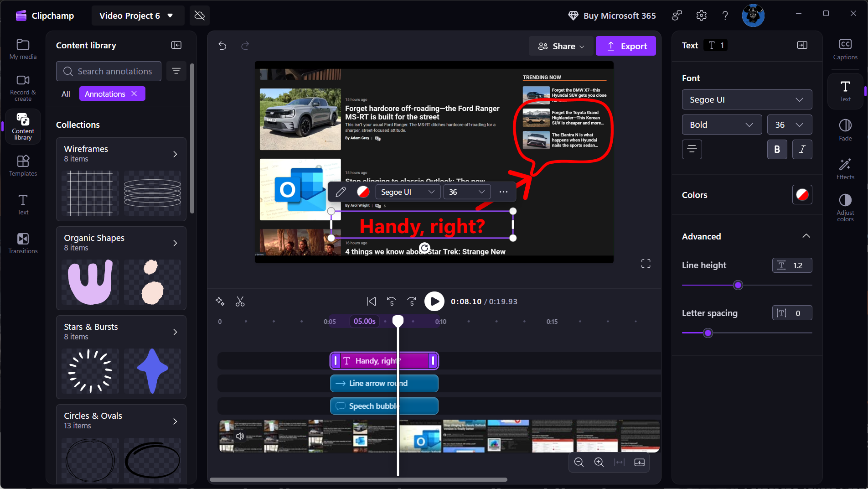Collapse the content library panel
The image size is (868, 489).
tap(176, 45)
